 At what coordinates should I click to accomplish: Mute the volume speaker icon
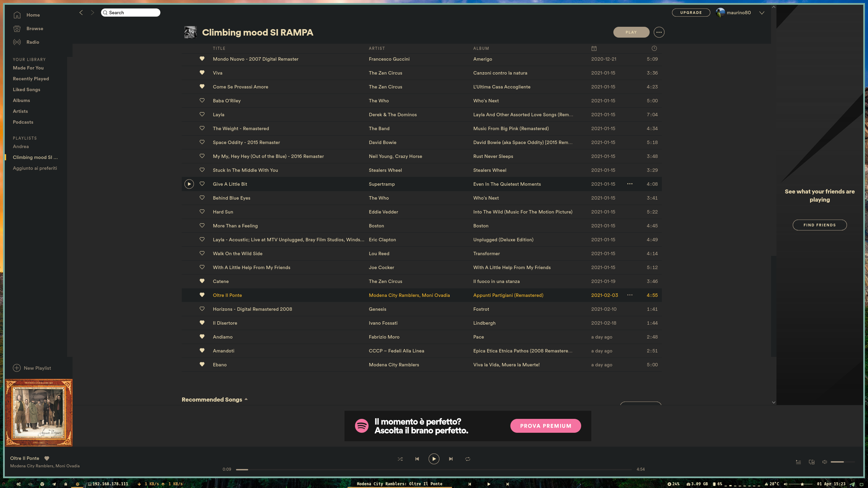(825, 462)
